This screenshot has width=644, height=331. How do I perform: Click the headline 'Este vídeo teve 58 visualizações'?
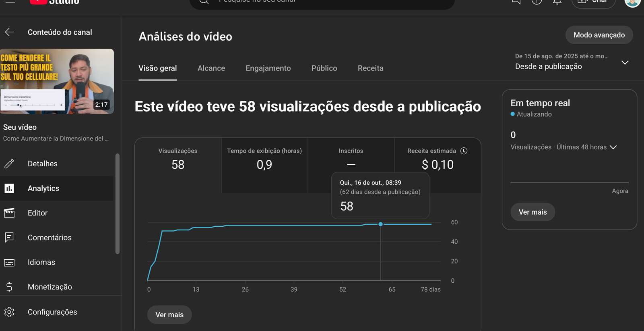(308, 107)
